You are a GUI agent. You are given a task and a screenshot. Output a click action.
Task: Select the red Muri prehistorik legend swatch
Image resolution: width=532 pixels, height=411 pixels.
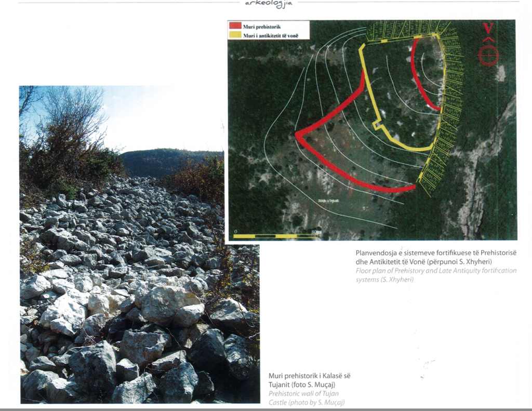tap(235, 25)
